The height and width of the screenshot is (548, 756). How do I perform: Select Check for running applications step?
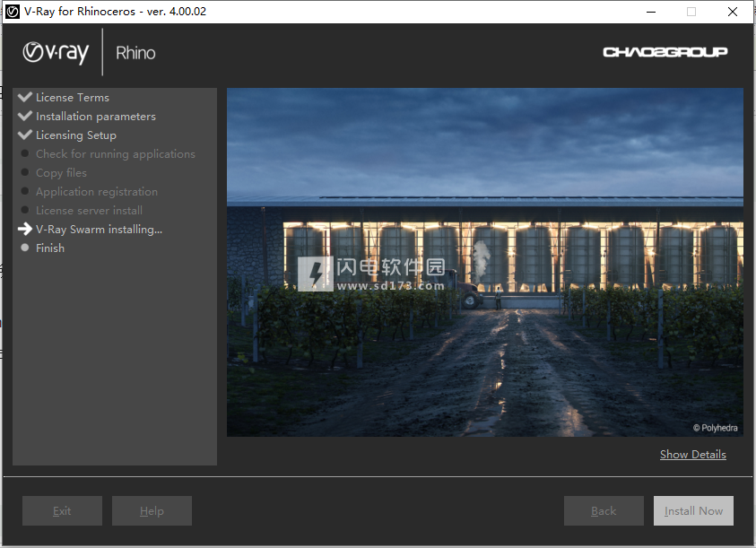tap(115, 154)
